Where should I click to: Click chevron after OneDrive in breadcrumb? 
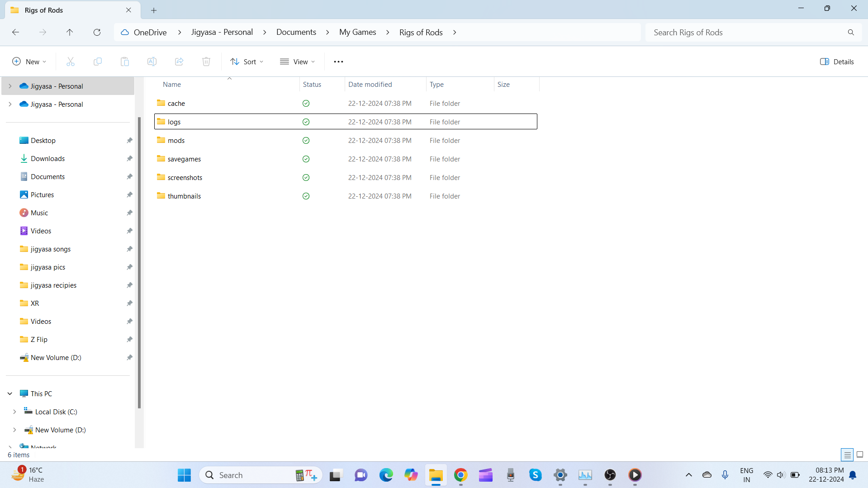pos(180,32)
